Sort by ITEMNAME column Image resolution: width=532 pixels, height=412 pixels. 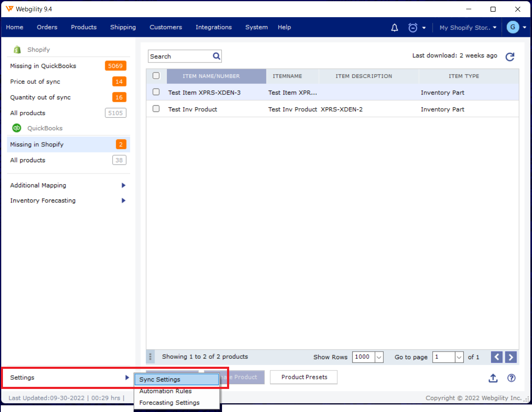[x=292, y=76]
